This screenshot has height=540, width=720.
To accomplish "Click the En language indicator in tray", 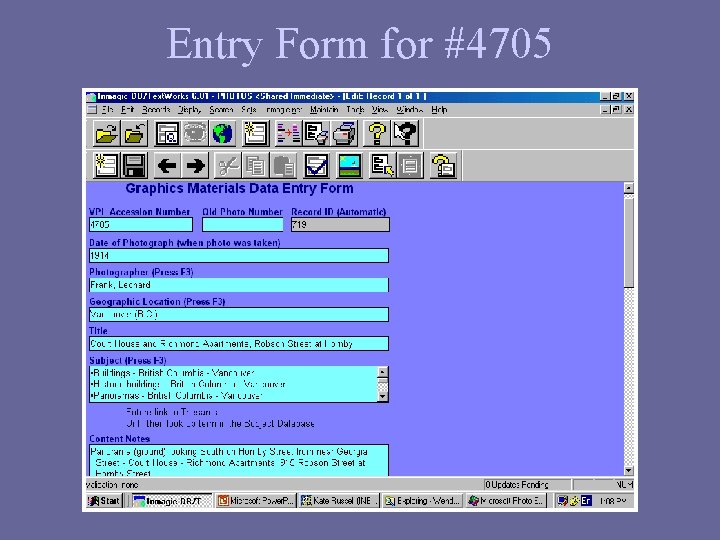I will pos(586,501).
